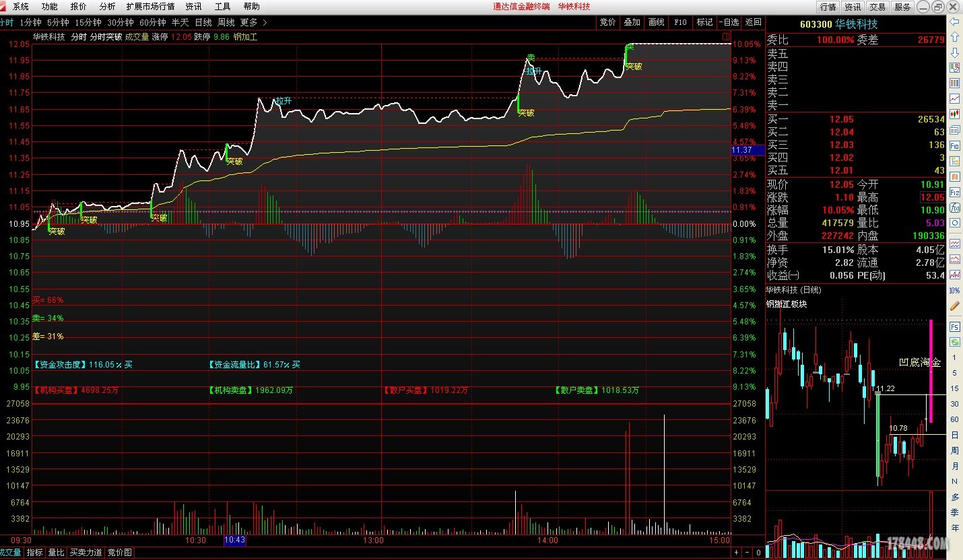Click the 10% sidebar icon
This screenshot has height=560, width=963.
pyautogui.click(x=954, y=291)
